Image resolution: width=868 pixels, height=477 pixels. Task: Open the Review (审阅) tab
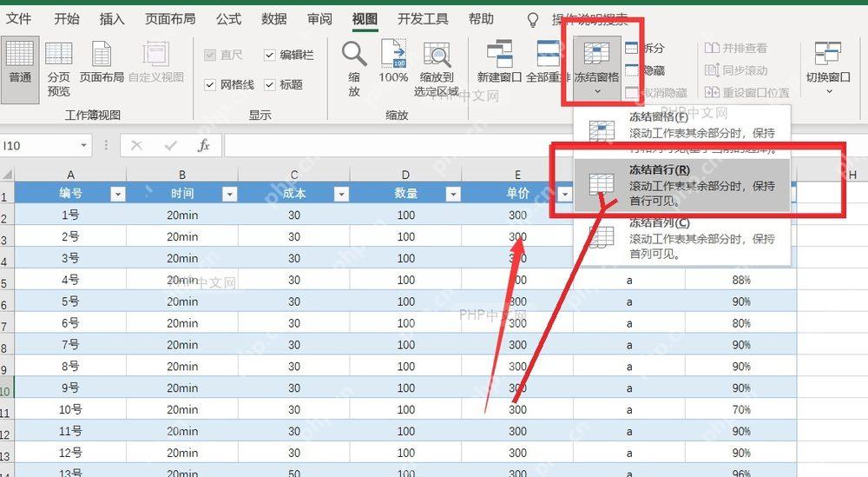pos(320,19)
